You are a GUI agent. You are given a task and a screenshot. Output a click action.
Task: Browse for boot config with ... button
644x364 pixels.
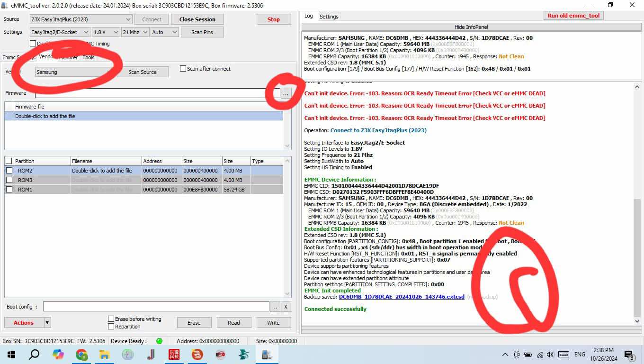coord(275,307)
